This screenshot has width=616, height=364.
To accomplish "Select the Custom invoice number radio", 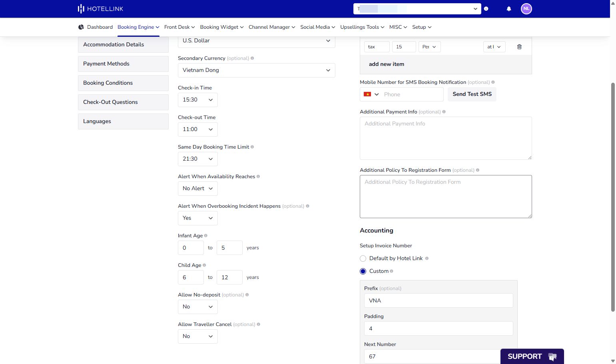I will [363, 271].
